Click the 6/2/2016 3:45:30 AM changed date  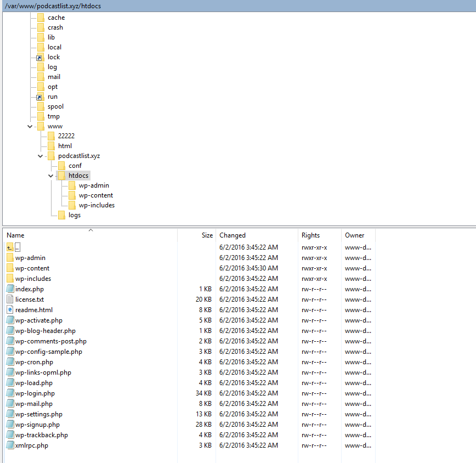(x=248, y=268)
